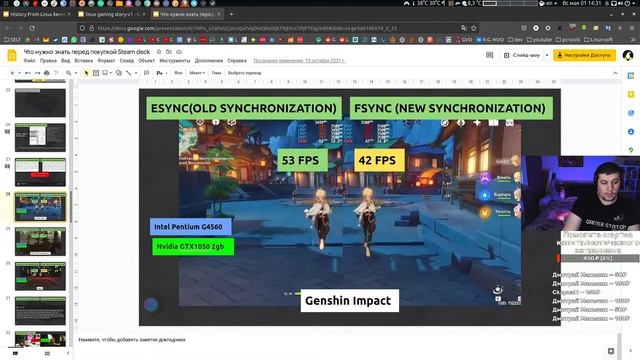This screenshot has height=360, width=640.
Task: Open the last-edit history link
Action: click(x=299, y=60)
